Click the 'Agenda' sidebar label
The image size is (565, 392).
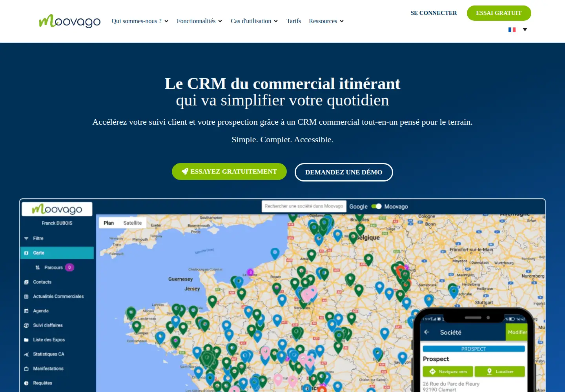41,311
